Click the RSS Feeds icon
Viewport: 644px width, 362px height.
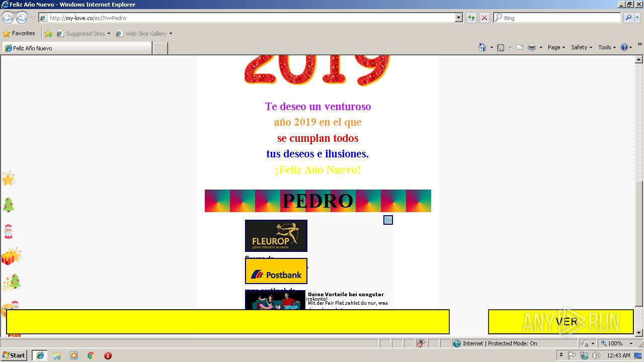click(x=501, y=47)
